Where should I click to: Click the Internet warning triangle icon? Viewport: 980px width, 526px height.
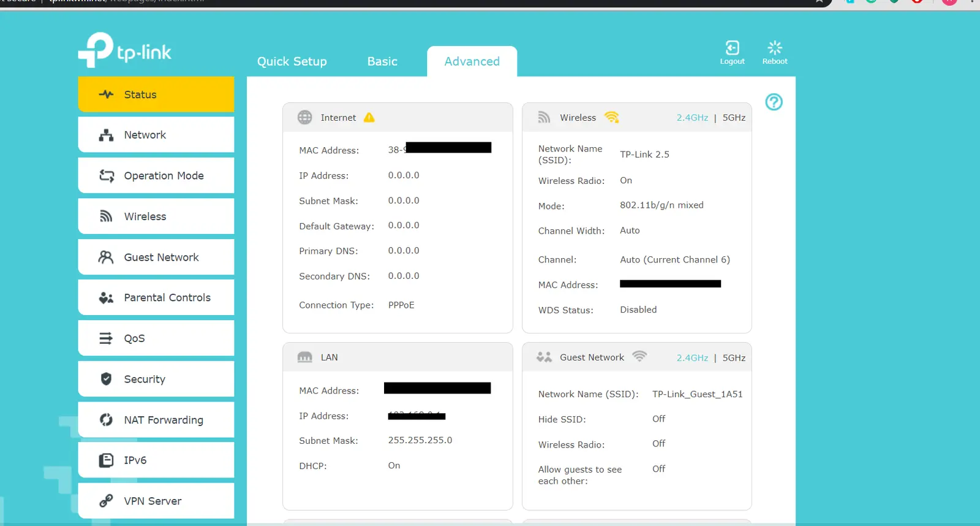(x=369, y=117)
